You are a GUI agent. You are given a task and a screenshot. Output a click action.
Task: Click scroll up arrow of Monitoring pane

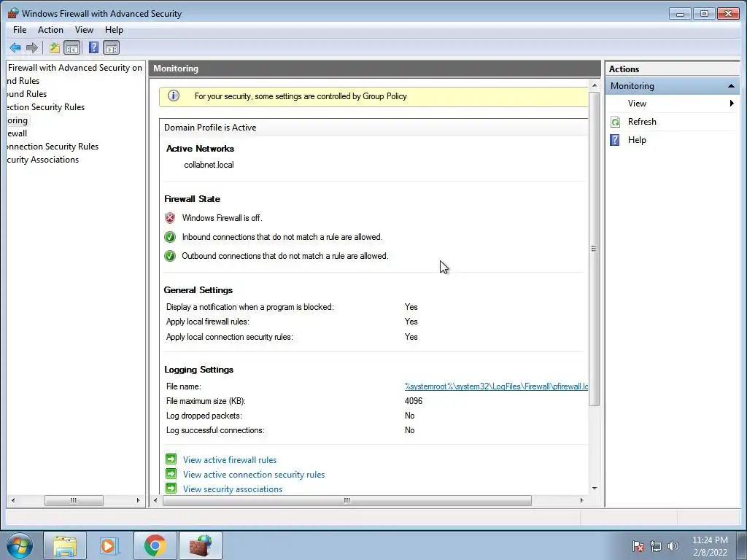pyautogui.click(x=594, y=85)
